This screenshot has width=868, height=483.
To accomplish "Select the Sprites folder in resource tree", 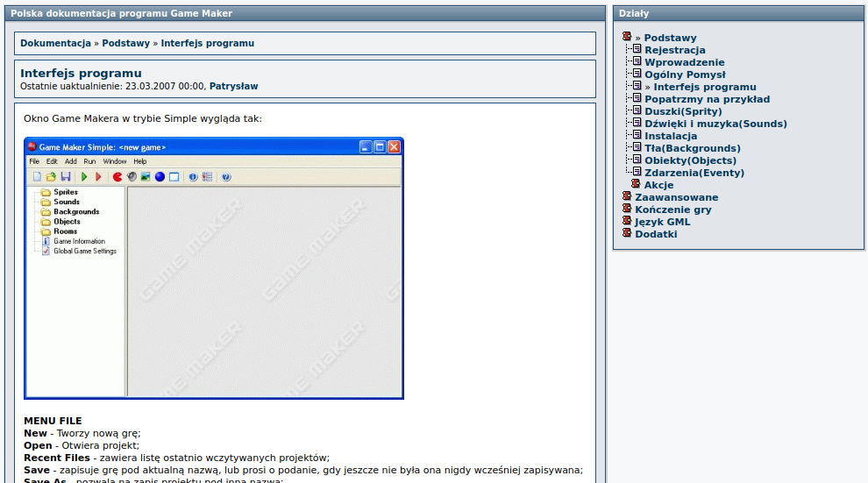I will click(66, 192).
